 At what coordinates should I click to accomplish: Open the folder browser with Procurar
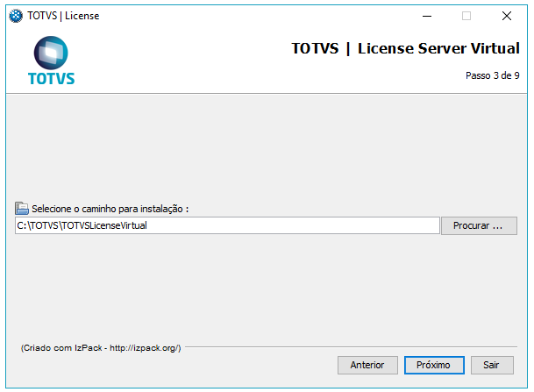pyautogui.click(x=478, y=226)
